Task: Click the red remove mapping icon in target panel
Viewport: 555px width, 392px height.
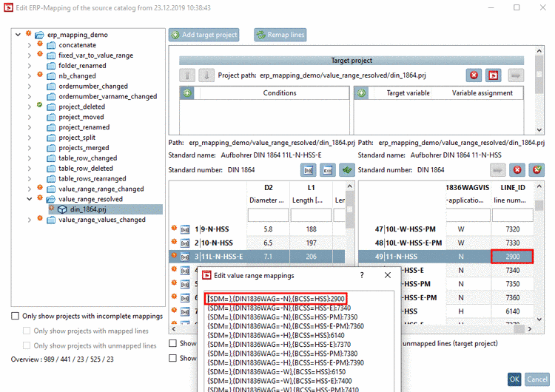Action: pyautogui.click(x=517, y=170)
